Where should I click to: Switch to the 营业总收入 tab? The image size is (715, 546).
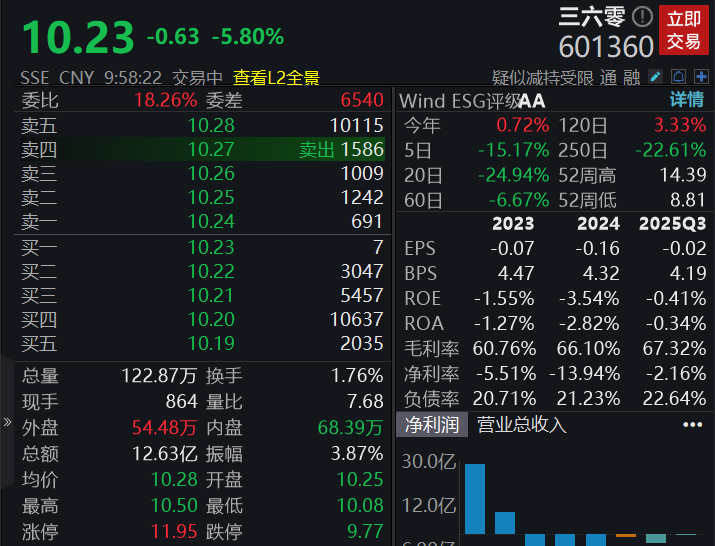[521, 425]
